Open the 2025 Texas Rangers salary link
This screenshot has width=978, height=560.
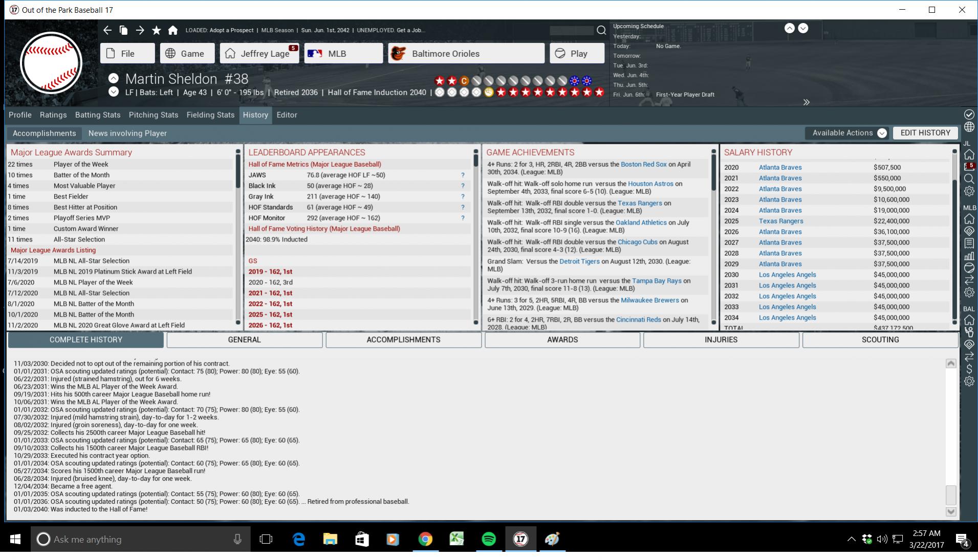(781, 221)
